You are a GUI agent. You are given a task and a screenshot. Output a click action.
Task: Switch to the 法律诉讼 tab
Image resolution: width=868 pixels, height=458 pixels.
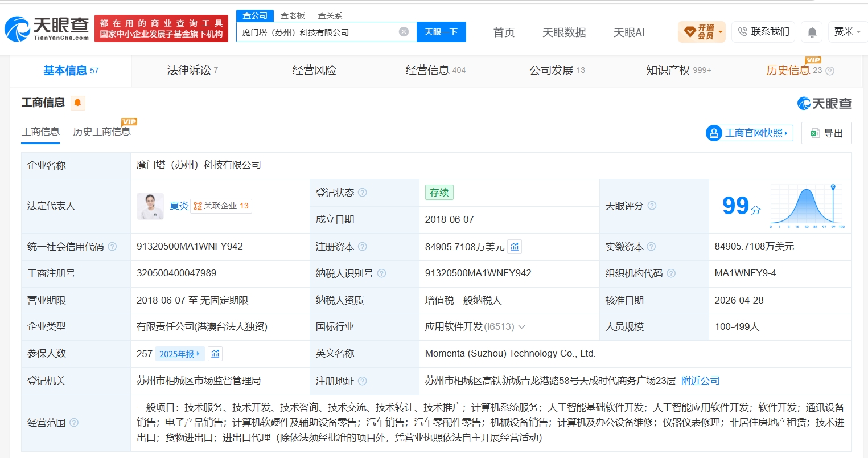click(x=192, y=71)
